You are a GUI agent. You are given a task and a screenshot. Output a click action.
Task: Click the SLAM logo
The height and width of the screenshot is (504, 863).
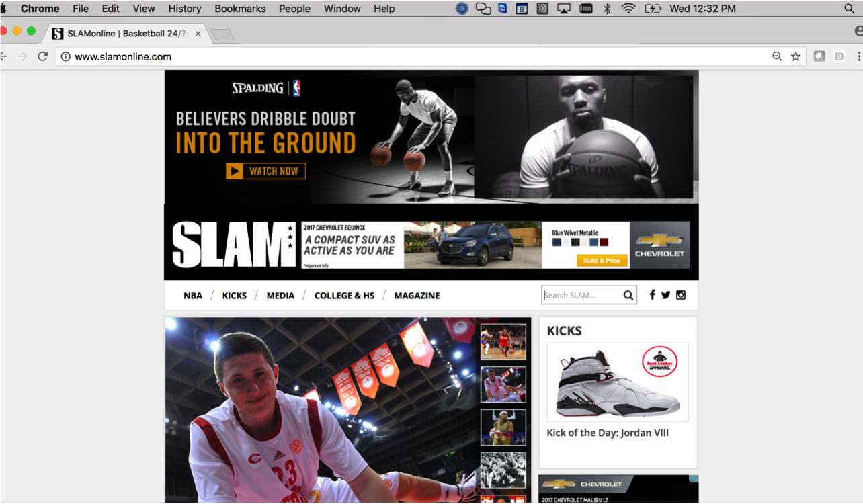[233, 245]
